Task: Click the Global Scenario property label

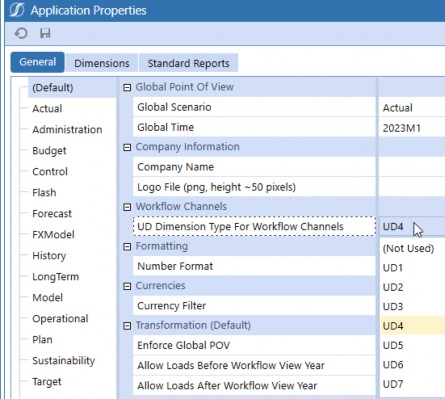Action: click(174, 107)
